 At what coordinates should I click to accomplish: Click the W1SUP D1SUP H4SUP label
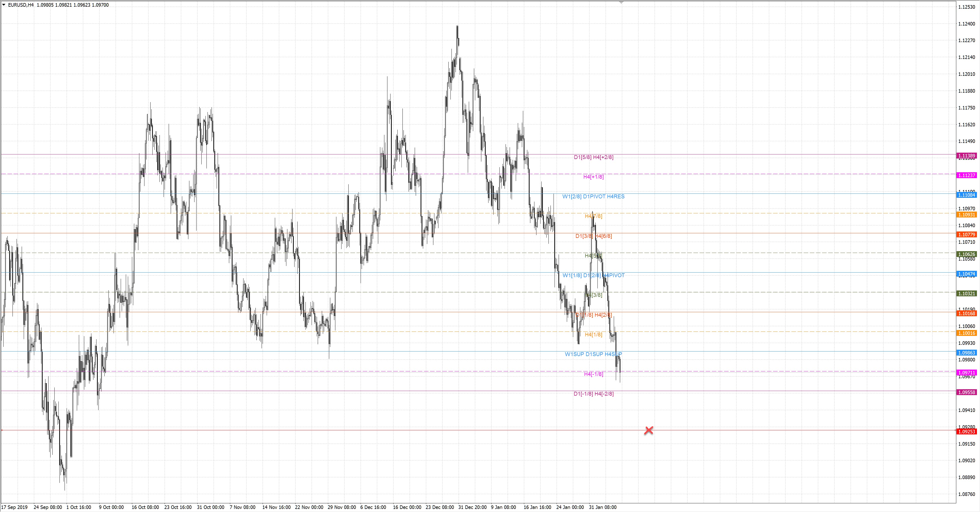click(593, 354)
